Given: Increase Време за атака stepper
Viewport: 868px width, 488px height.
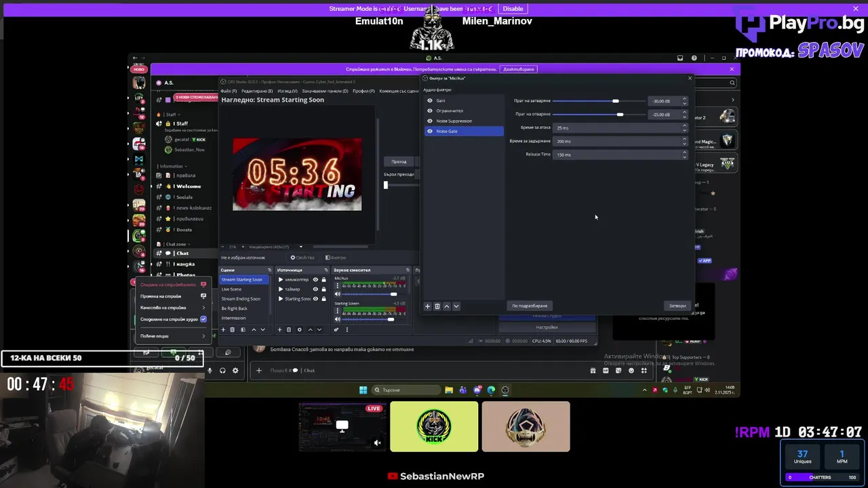Looking at the screenshot, I should pos(684,125).
